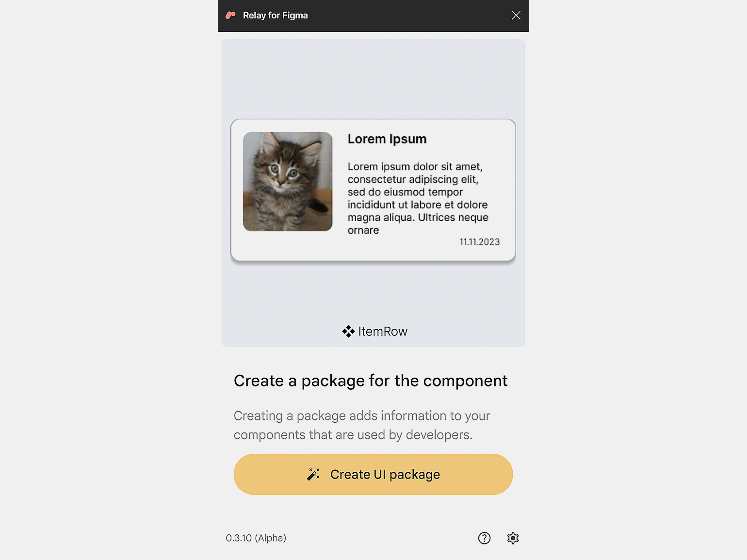Click the Lorem ipsum dolor paragraph text

pos(418,198)
